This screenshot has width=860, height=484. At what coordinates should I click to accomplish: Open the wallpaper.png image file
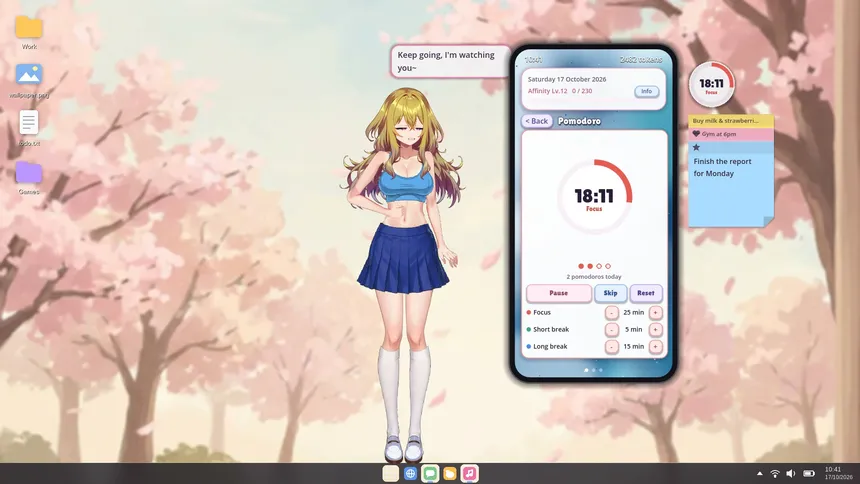pyautogui.click(x=29, y=75)
